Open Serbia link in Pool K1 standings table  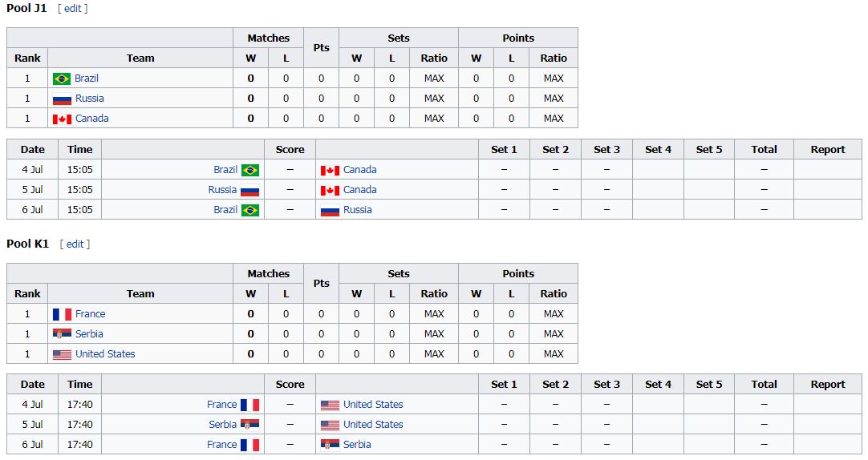pos(89,333)
